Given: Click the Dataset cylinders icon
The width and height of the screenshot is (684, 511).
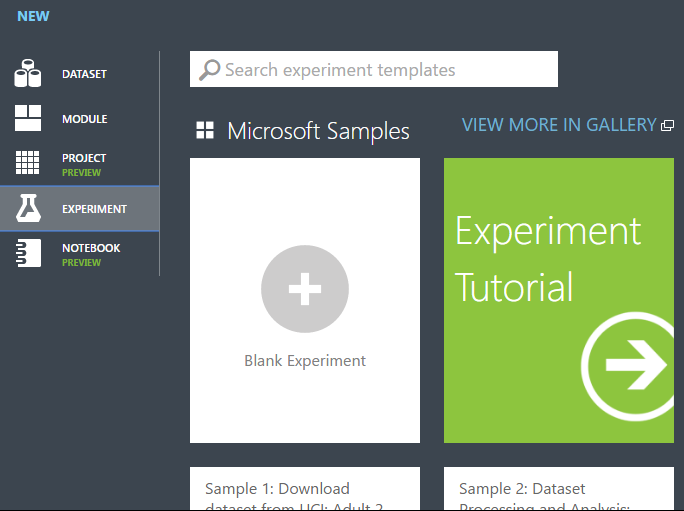Looking at the screenshot, I should pos(27,73).
